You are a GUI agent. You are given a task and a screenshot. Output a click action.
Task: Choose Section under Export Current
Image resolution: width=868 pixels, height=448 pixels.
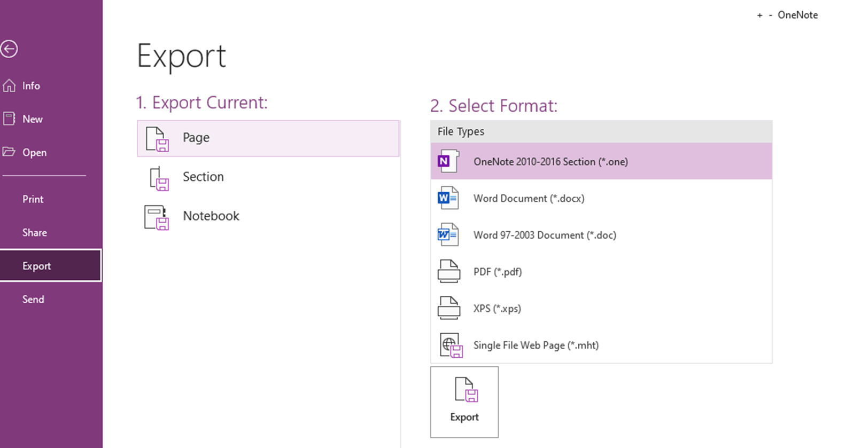(203, 177)
